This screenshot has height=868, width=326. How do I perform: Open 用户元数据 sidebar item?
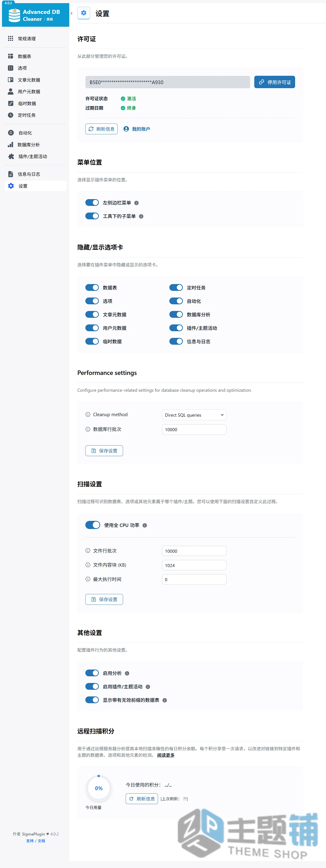pyautogui.click(x=36, y=92)
